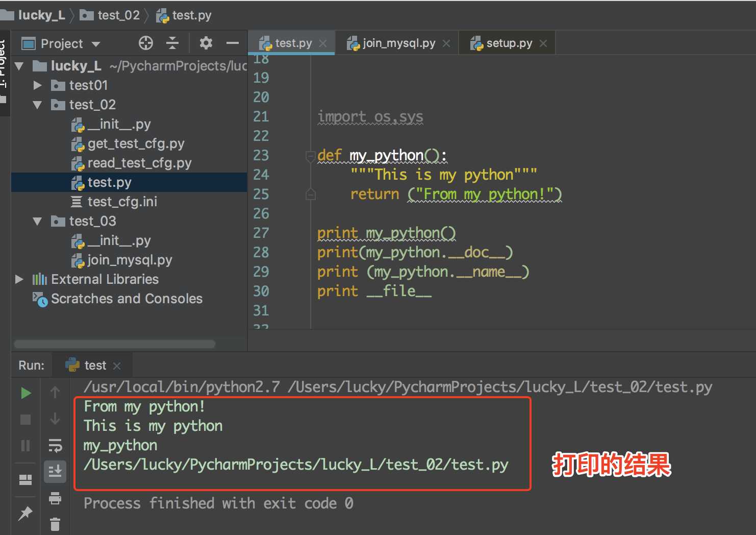
Task: Hide the Project panel with minus icon
Action: pyautogui.click(x=233, y=43)
